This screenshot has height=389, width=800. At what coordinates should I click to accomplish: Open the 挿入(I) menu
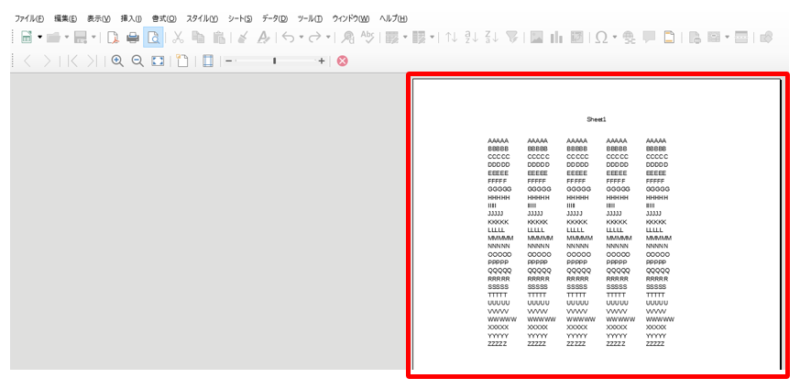(x=131, y=19)
